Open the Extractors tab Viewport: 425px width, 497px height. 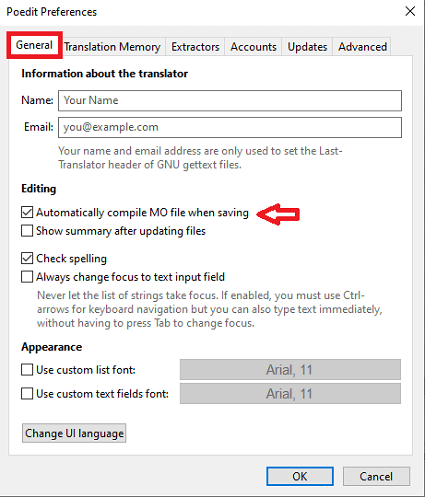click(195, 47)
